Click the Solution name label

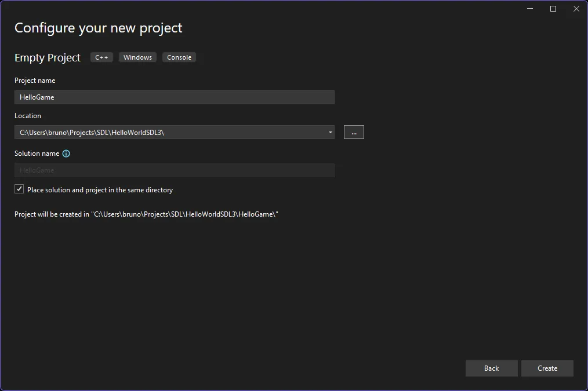pyautogui.click(x=37, y=154)
